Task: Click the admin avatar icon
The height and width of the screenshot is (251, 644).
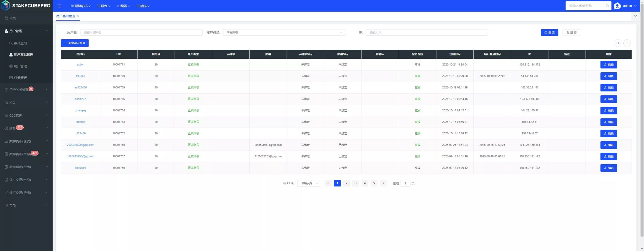Action: coord(617,6)
